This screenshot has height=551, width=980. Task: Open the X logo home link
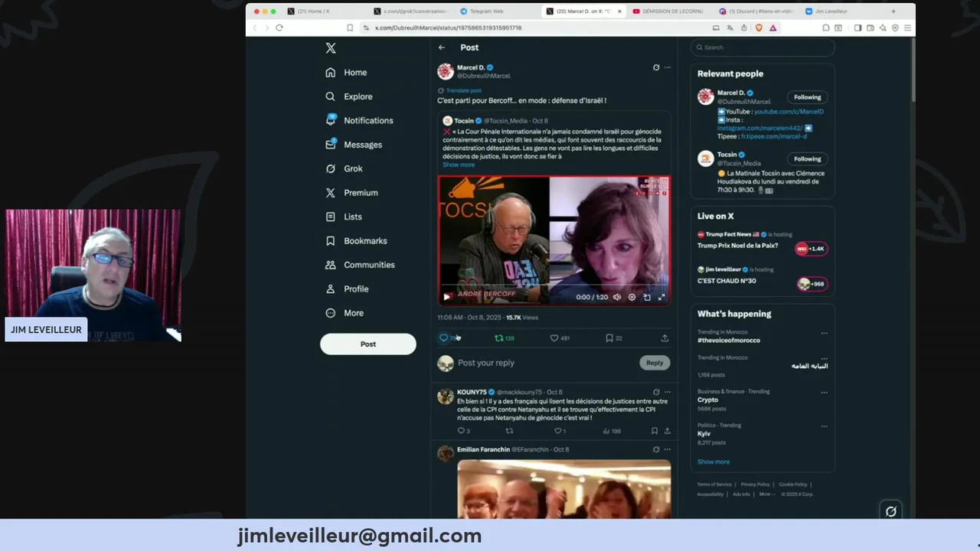[331, 48]
